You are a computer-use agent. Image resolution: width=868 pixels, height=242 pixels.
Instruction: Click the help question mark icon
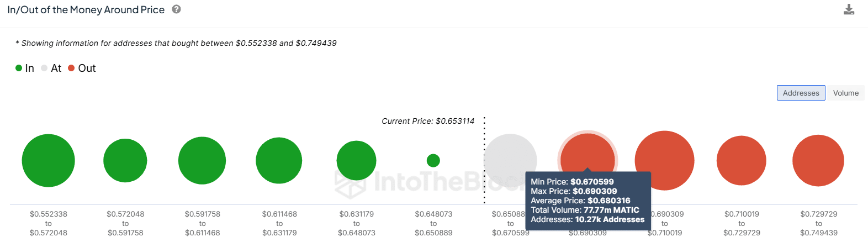(176, 9)
